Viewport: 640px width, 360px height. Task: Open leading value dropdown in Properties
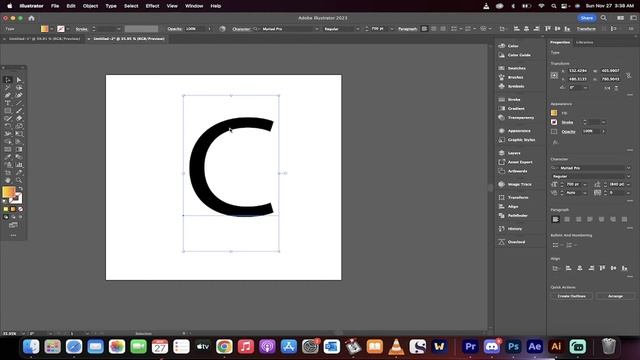point(628,184)
